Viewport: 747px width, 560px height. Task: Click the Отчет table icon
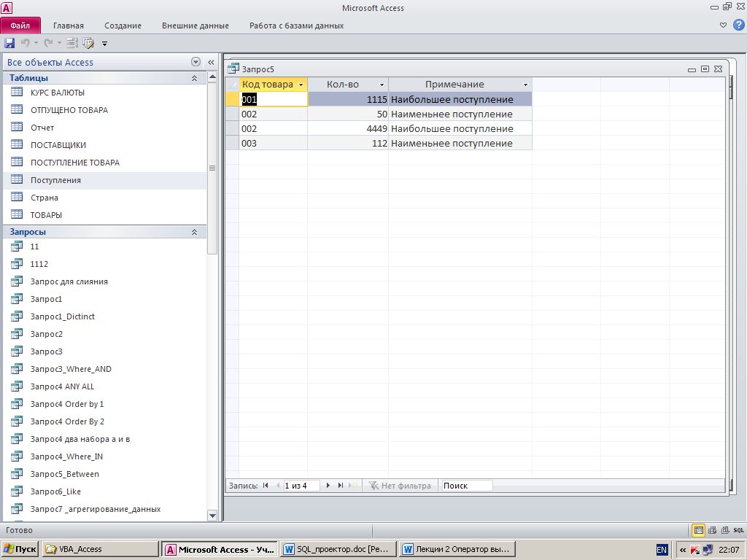pyautogui.click(x=17, y=127)
